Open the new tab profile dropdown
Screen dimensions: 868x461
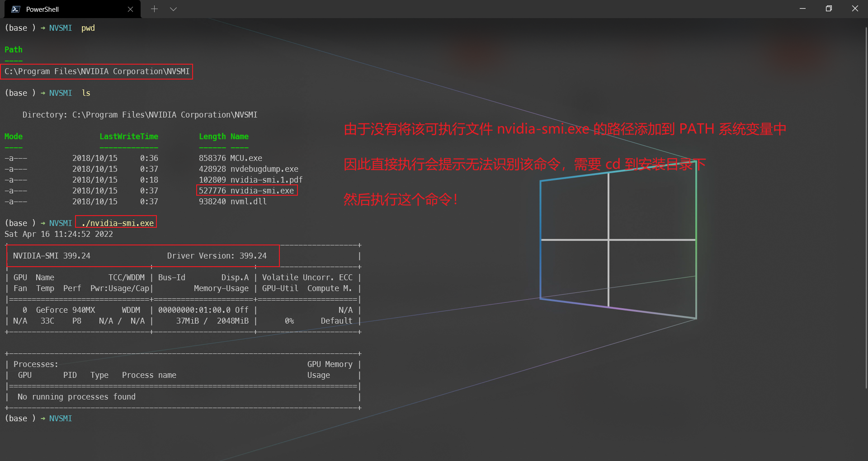click(173, 9)
